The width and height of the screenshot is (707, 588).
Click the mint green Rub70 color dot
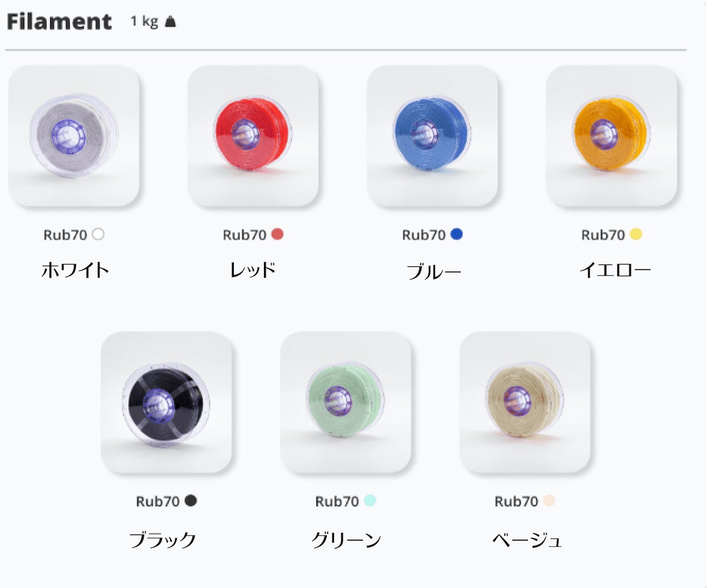[370, 501]
